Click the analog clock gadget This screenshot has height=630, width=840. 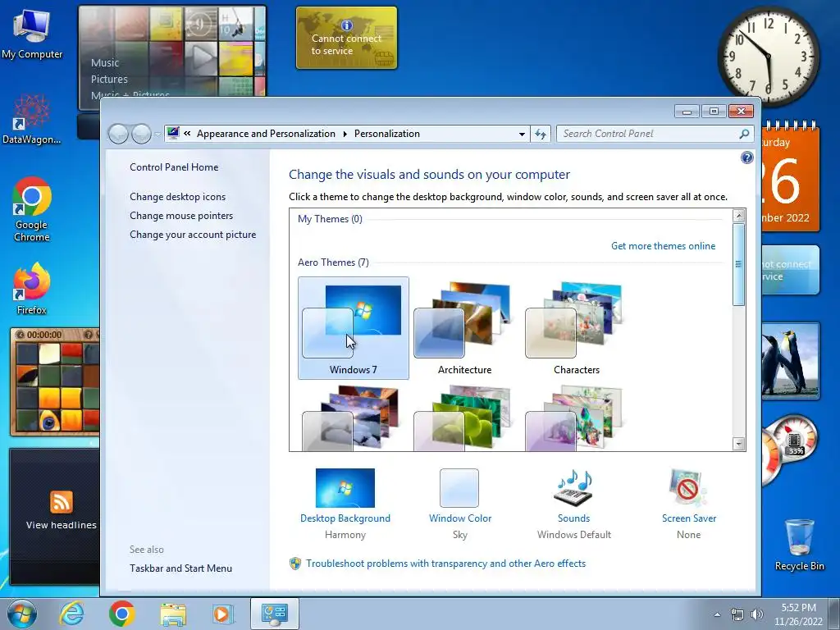coord(768,57)
